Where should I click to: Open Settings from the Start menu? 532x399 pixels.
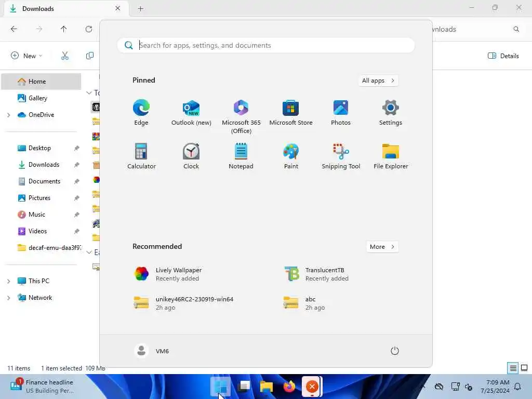pos(391,113)
